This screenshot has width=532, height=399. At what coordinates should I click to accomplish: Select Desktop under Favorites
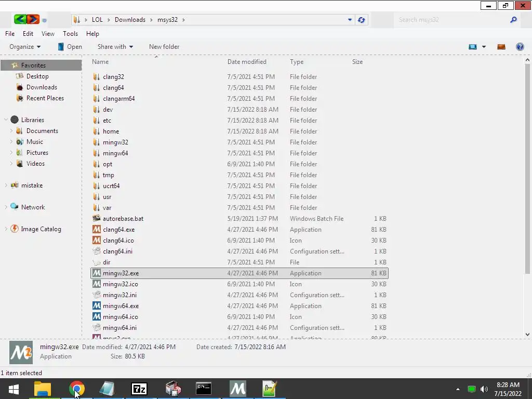pyautogui.click(x=37, y=76)
